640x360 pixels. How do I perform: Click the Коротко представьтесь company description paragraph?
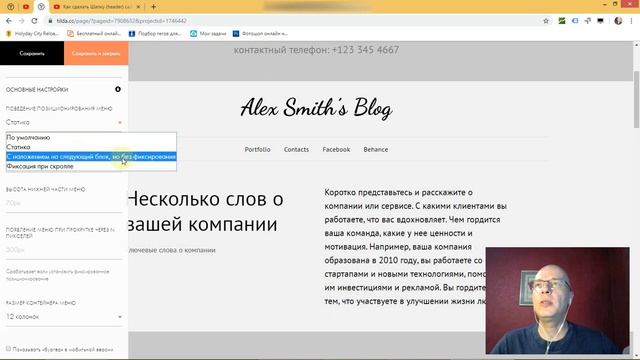pos(416,247)
